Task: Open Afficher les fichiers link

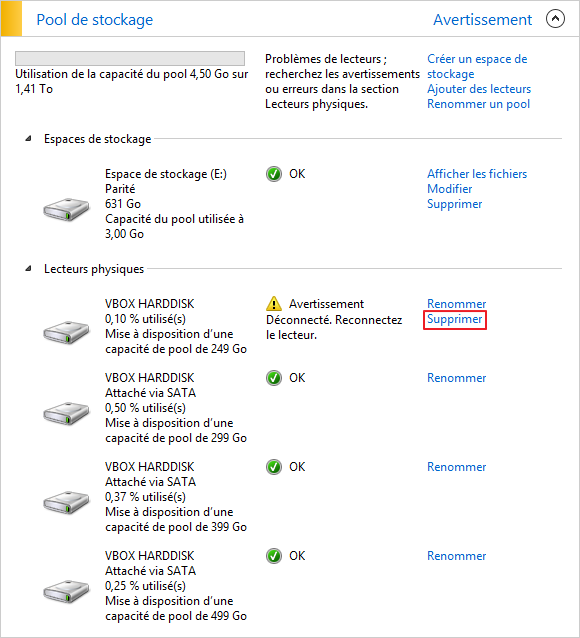Action: click(x=477, y=174)
